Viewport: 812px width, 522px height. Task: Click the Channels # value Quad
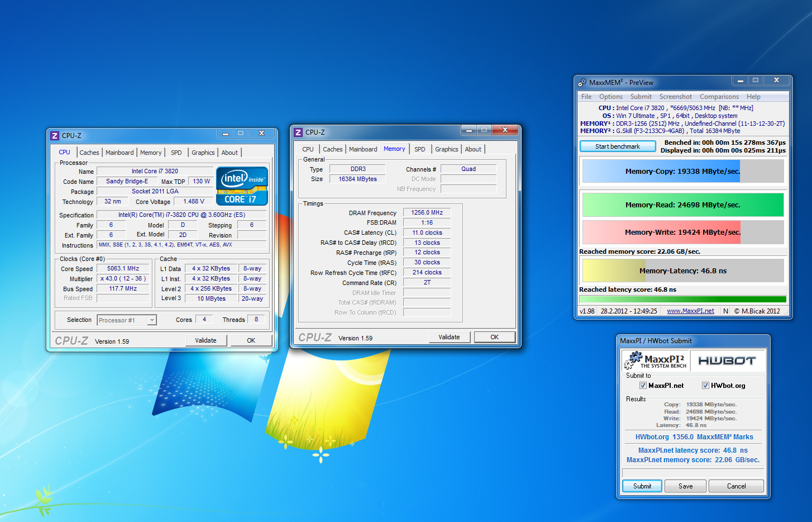pyautogui.click(x=469, y=169)
